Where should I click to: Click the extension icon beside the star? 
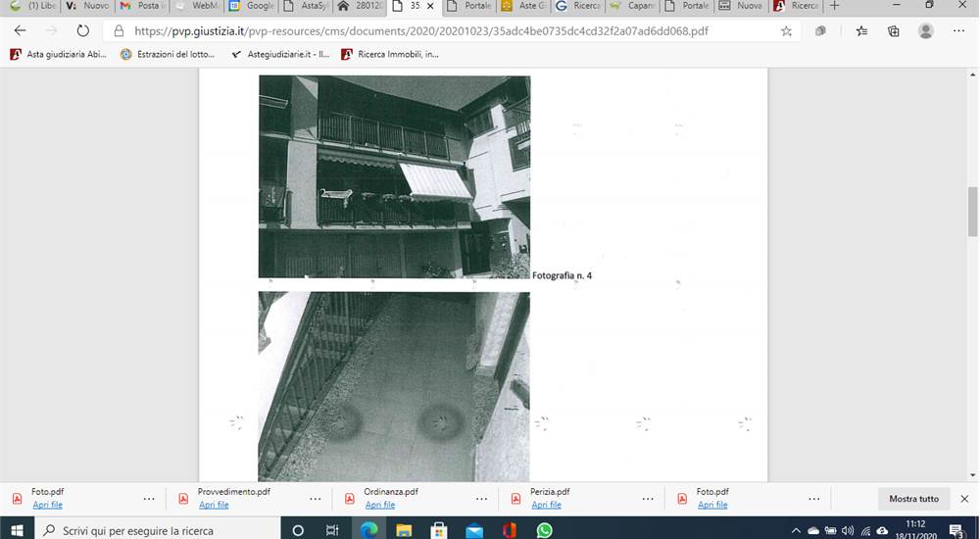pyautogui.click(x=820, y=30)
